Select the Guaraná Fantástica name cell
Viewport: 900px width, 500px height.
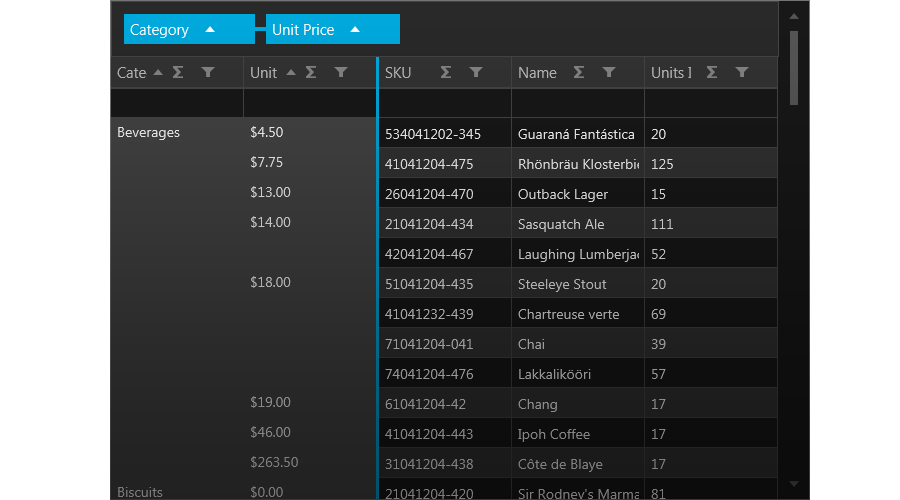(x=578, y=134)
